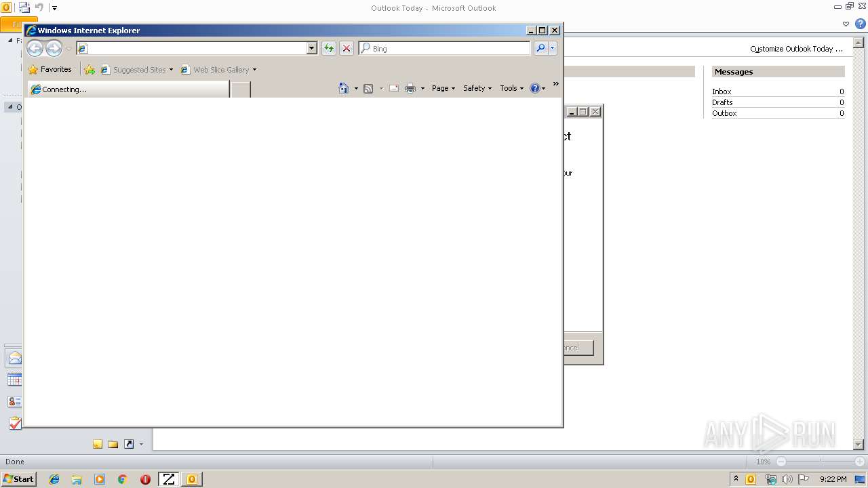The height and width of the screenshot is (488, 868).
Task: Open Windows Media Player from the taskbar
Action: 100,479
